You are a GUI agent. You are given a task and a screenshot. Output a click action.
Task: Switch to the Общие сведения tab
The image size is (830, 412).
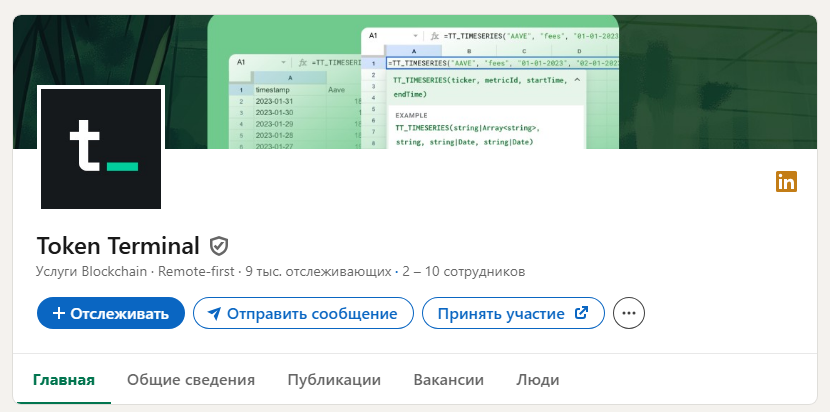pyautogui.click(x=191, y=380)
